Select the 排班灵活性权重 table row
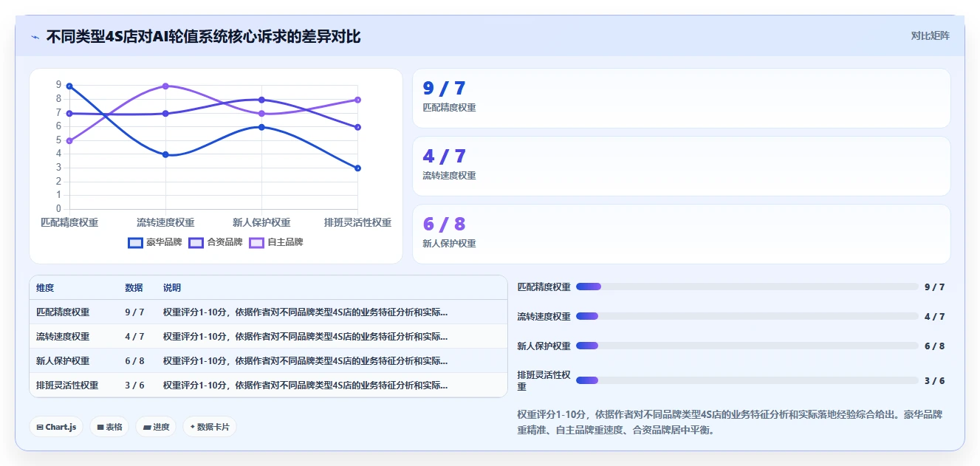 pos(268,385)
